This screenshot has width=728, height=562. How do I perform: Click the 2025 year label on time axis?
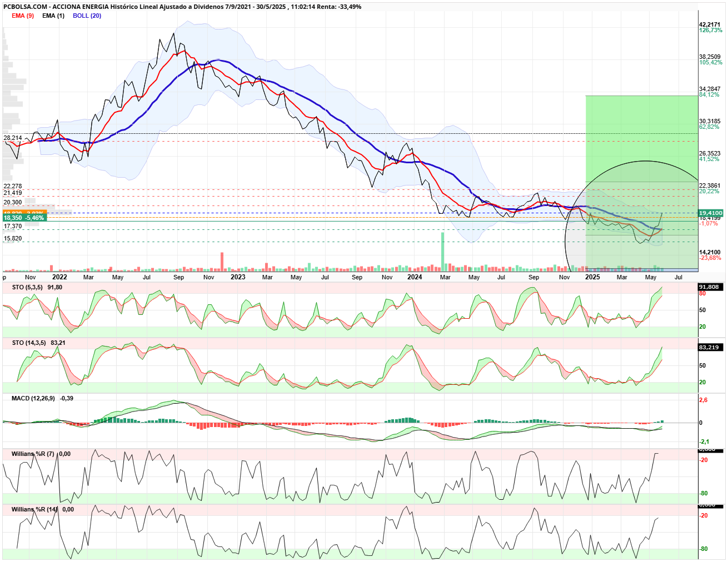[x=592, y=277]
